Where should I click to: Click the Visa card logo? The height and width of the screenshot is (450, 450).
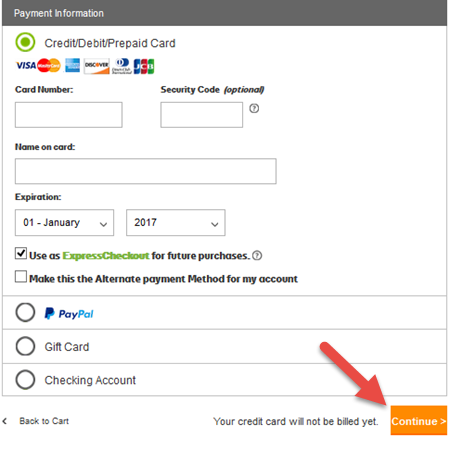click(26, 65)
